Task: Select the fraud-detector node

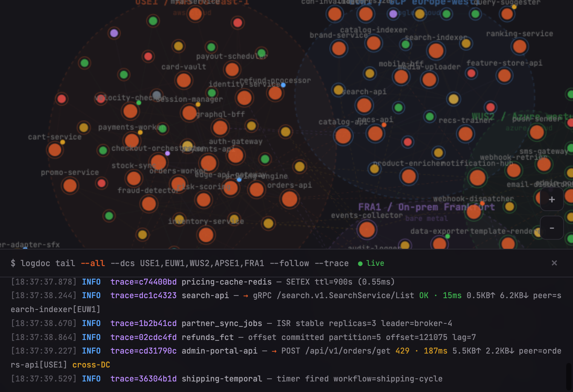Action: pyautogui.click(x=149, y=204)
